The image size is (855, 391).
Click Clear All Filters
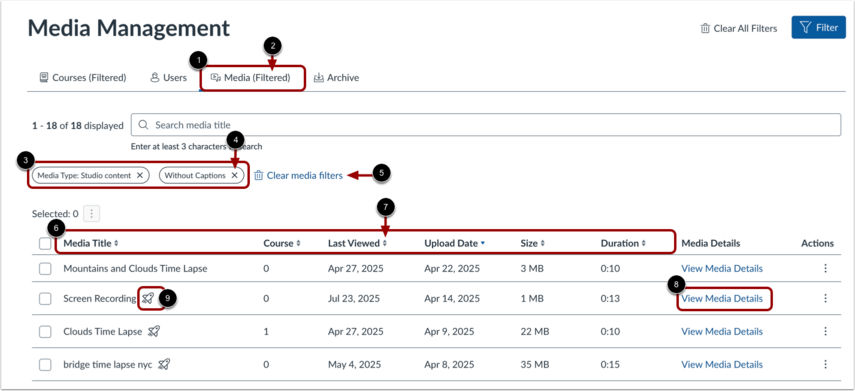point(739,28)
